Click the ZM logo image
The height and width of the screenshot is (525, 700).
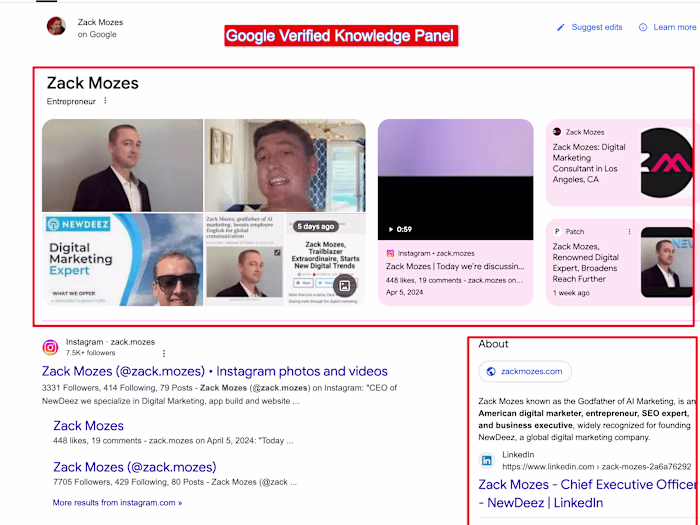(x=667, y=162)
